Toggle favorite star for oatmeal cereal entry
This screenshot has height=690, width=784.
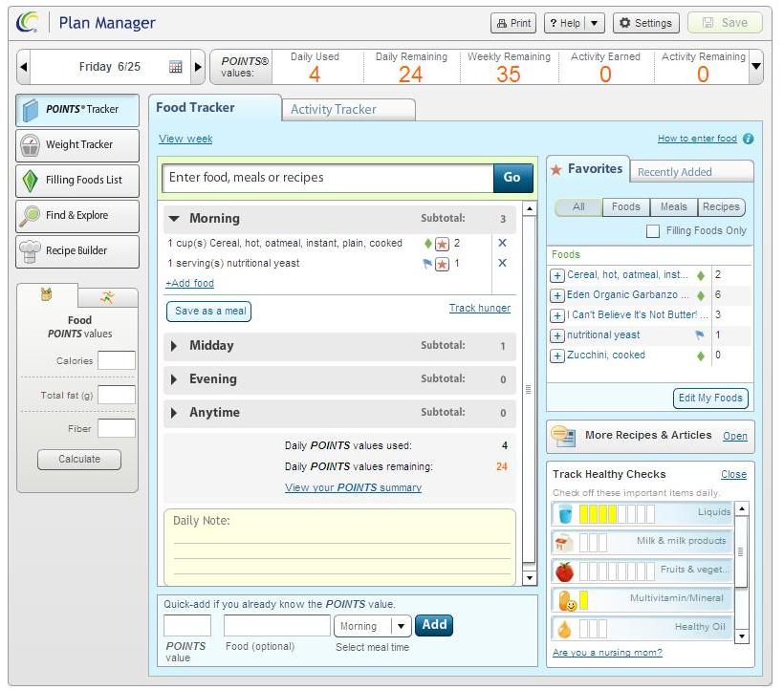pyautogui.click(x=442, y=244)
